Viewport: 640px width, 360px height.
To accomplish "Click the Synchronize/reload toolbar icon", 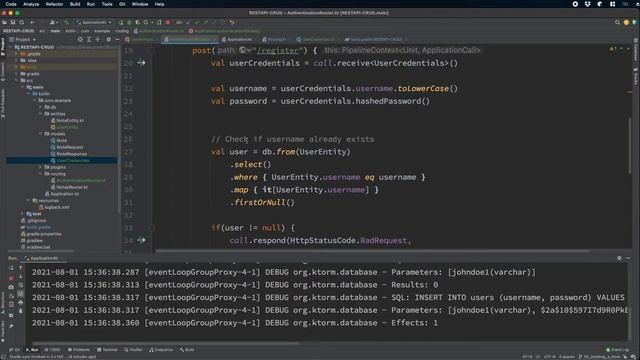I will point(22,22).
